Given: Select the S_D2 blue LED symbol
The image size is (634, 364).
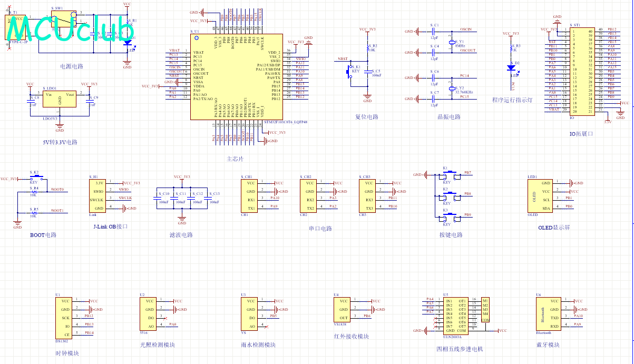Looking at the screenshot, I should (511, 67).
